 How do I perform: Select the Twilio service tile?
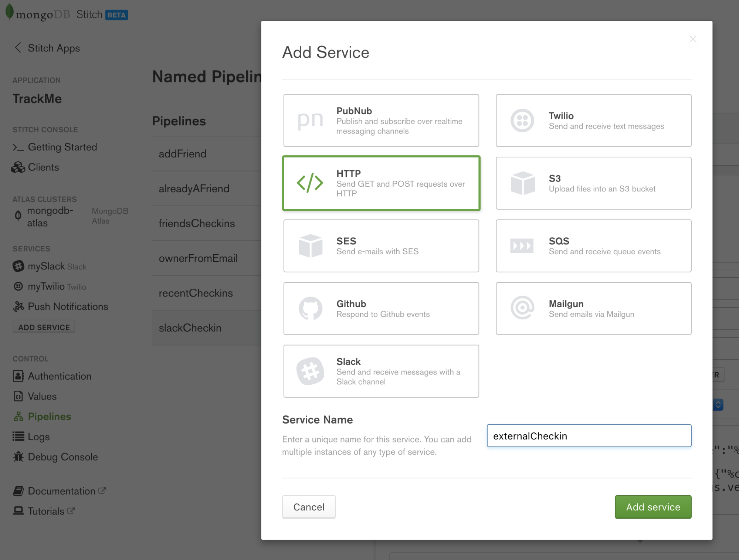[x=593, y=120]
